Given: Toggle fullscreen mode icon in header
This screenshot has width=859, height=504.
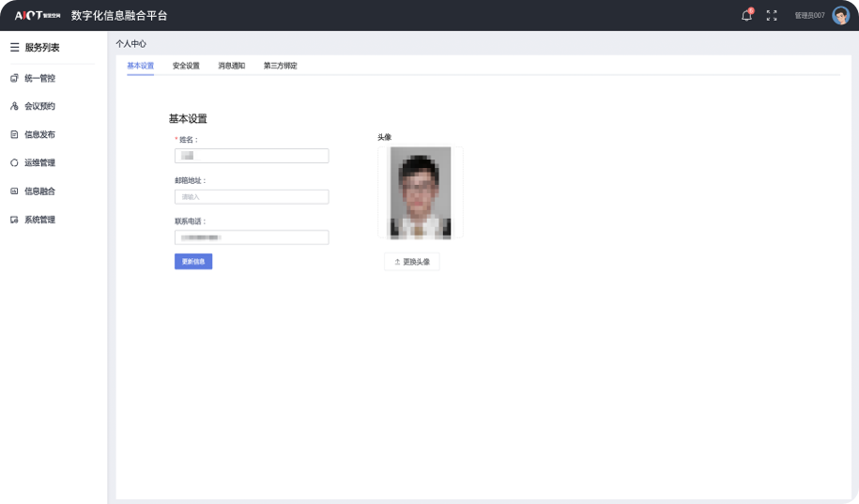Looking at the screenshot, I should (x=772, y=15).
